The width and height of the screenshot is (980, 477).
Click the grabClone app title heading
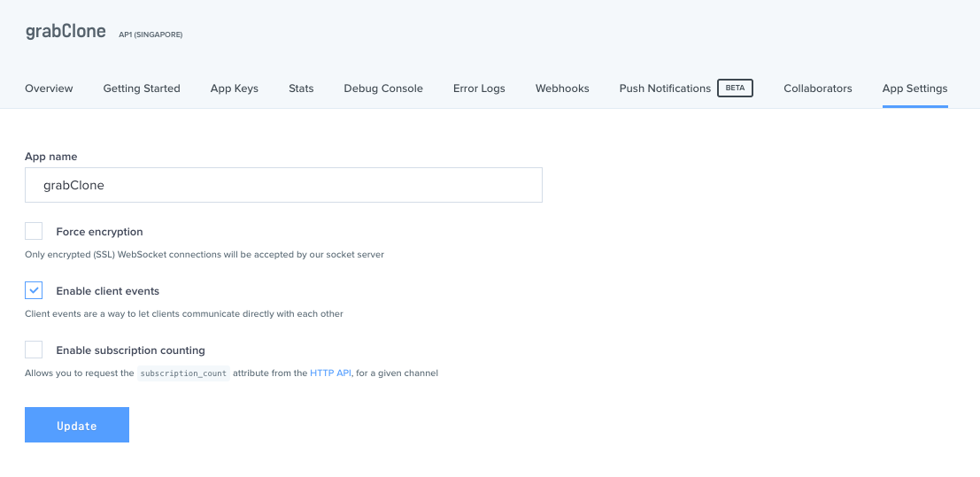tap(66, 32)
